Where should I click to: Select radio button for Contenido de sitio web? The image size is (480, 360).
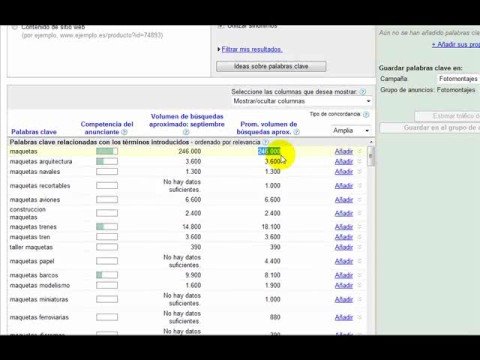(x=14, y=27)
